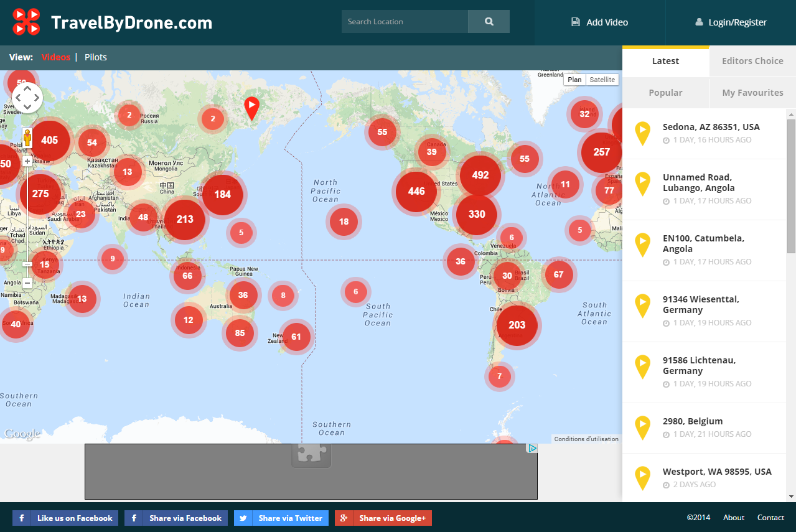Open the 61 cluster near New Zealand

[296, 337]
